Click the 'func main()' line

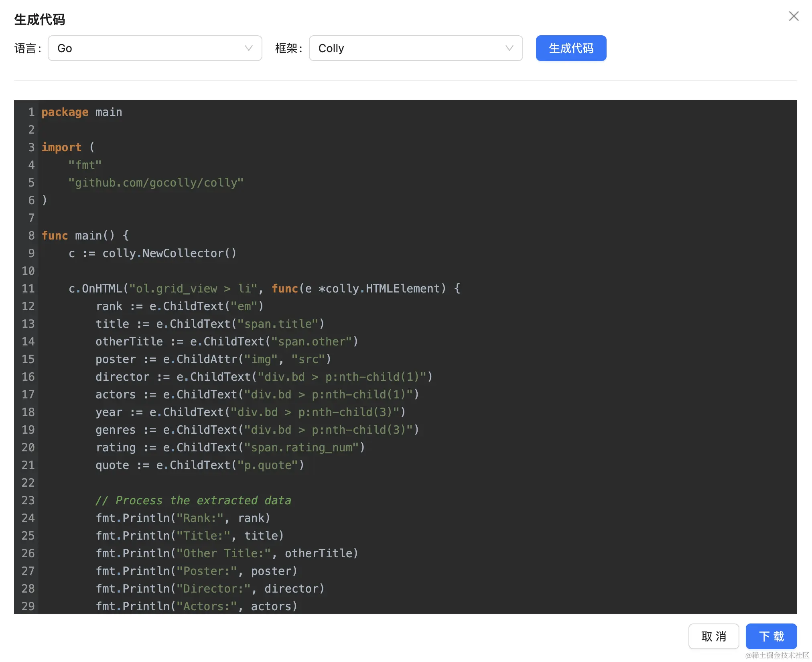point(85,236)
